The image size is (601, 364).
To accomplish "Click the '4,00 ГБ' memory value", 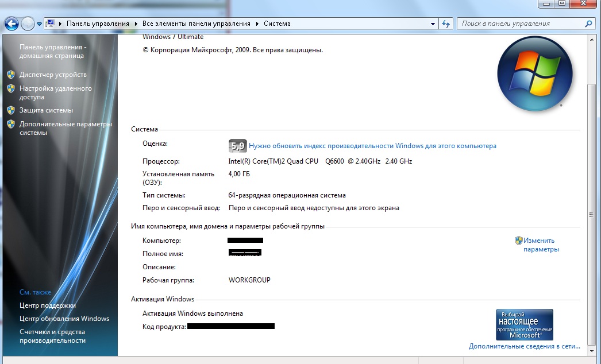I will [239, 174].
